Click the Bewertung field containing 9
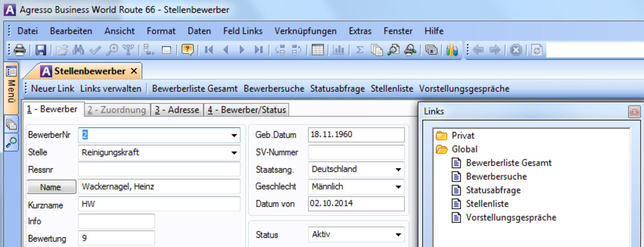 tap(116, 238)
